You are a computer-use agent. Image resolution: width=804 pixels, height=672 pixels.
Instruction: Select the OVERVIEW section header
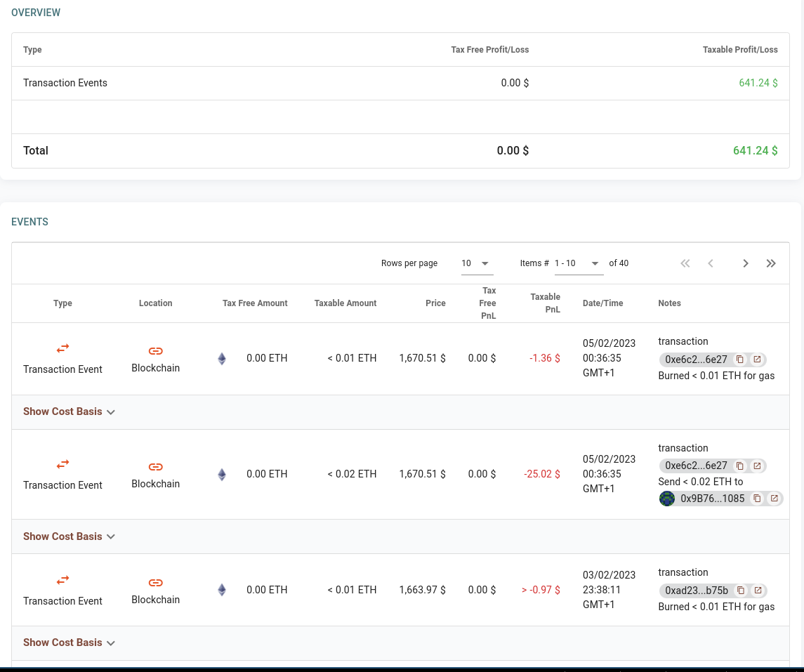pos(36,13)
